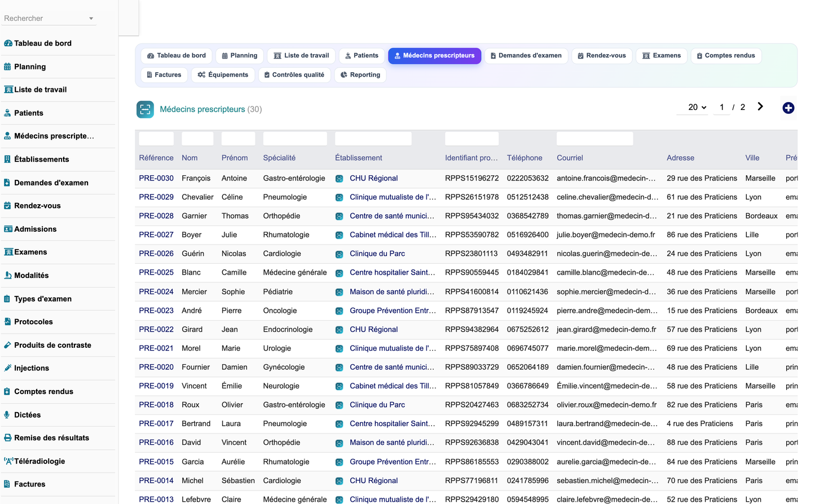Open the Rechercher dropdown
This screenshot has width=815, height=504.
49,19
